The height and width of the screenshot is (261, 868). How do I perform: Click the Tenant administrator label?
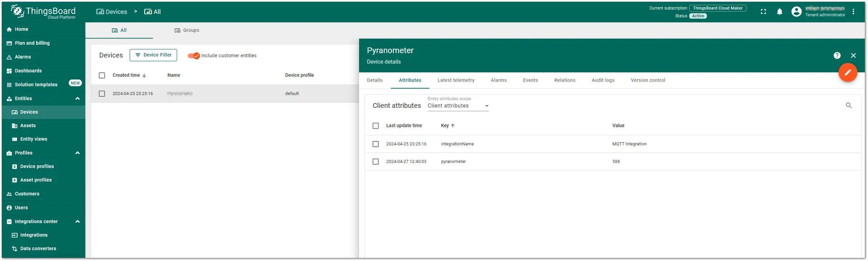(x=825, y=15)
